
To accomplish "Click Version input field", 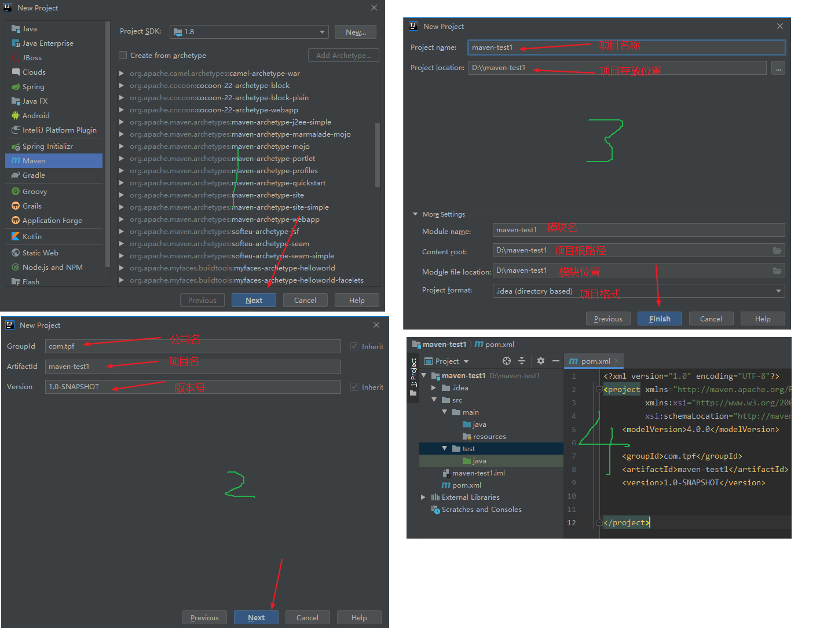I will [x=193, y=387].
